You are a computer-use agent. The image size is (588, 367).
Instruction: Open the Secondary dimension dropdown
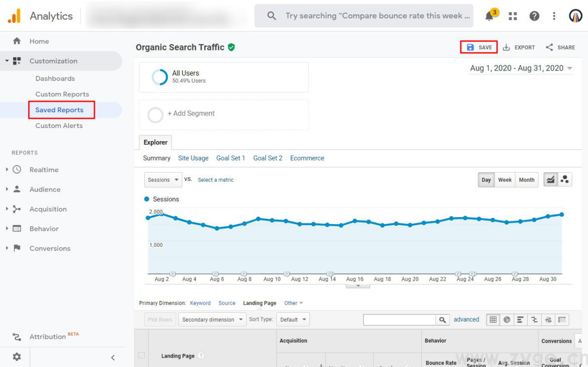pos(212,319)
